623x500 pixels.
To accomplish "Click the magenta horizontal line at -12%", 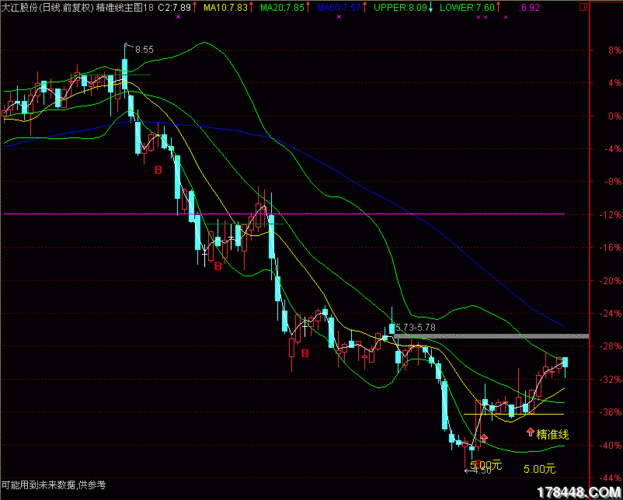I will 284,214.
